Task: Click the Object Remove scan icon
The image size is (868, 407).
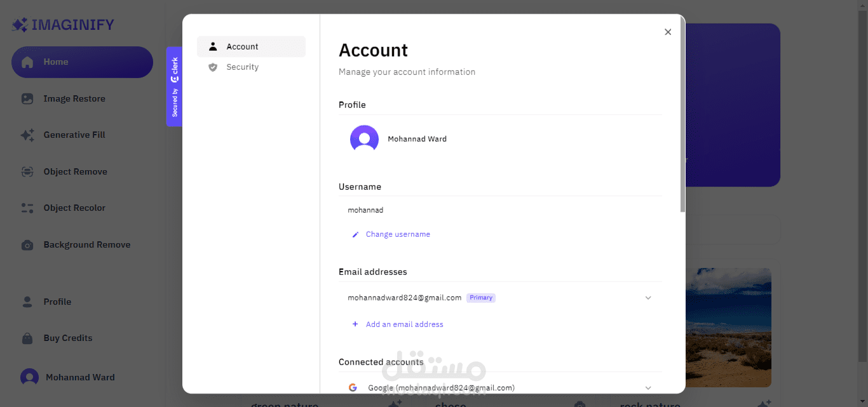Action: [x=27, y=172]
